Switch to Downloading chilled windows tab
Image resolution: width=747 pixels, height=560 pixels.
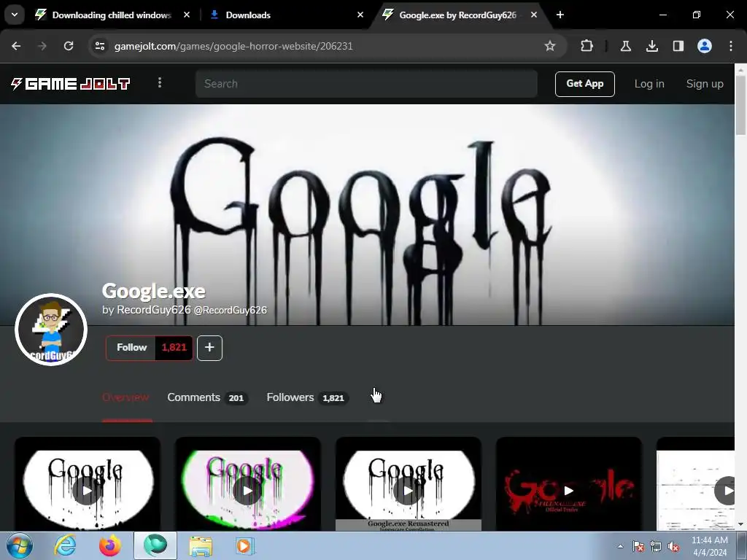point(112,15)
